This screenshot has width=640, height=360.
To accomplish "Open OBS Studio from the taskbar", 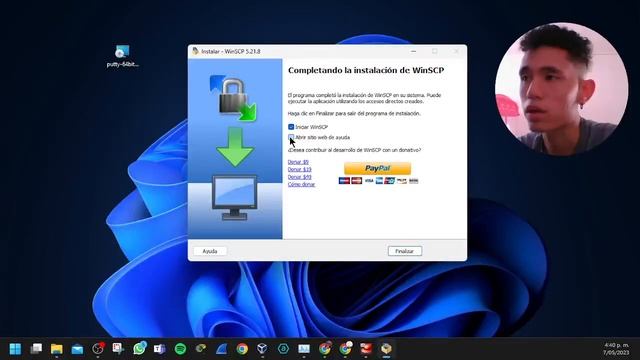I will (98, 348).
